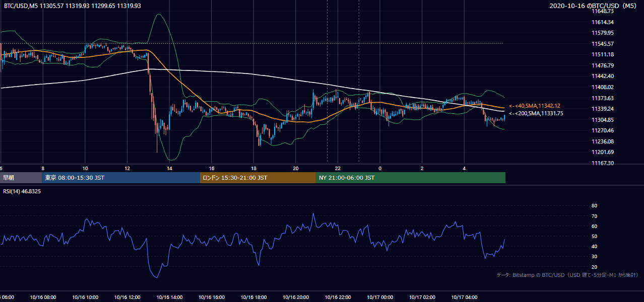Click the Bitstamp data source note
The image size is (644, 302).
coord(567,275)
